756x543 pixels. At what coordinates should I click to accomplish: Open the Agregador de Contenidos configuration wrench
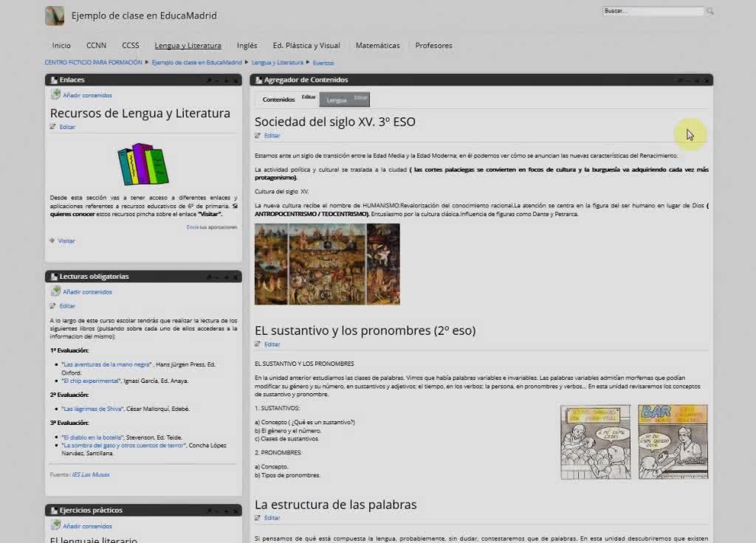(x=679, y=80)
